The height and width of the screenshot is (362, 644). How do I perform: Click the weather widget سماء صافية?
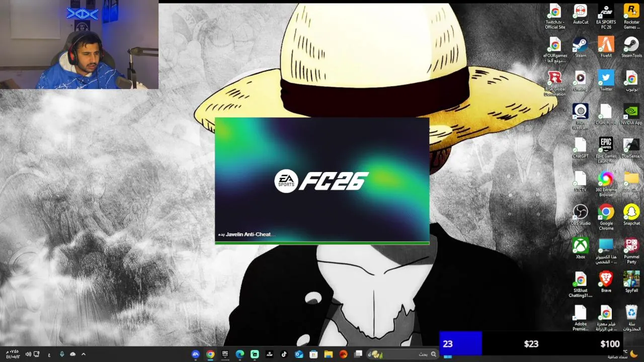(622, 354)
